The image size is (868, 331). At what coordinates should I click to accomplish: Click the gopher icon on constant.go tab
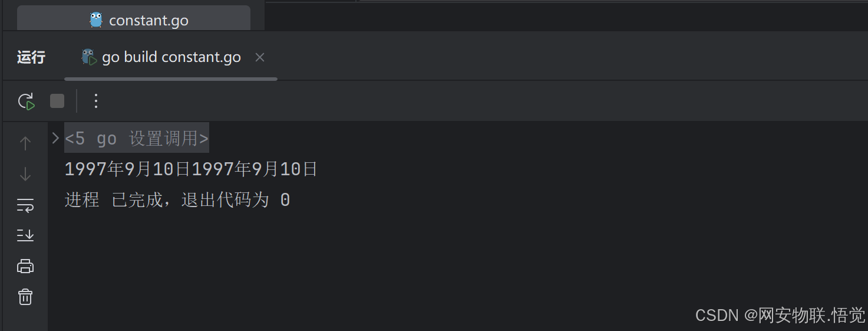click(x=96, y=19)
